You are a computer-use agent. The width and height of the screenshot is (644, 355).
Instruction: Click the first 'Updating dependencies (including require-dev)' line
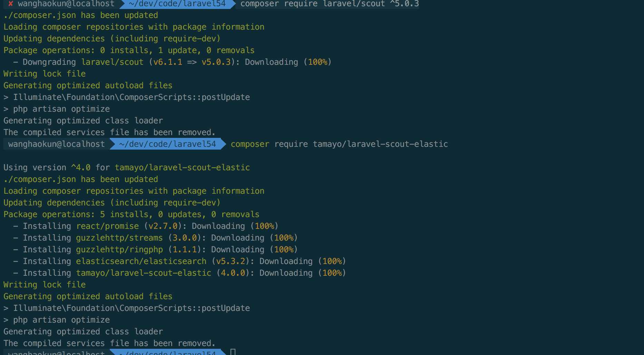[112, 39]
